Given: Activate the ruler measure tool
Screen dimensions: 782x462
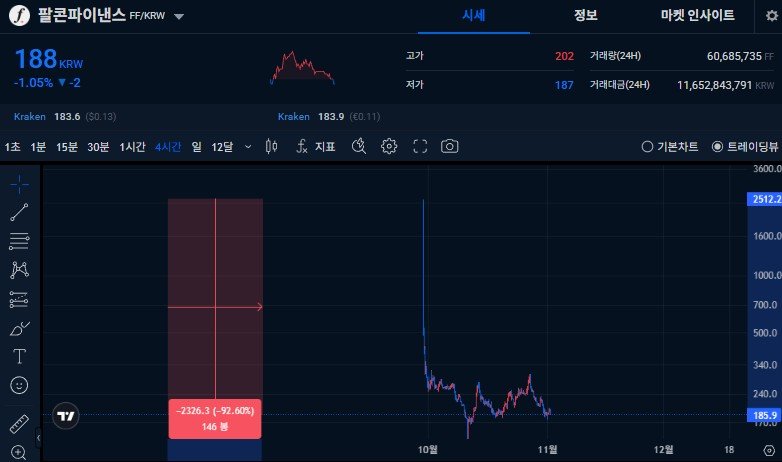Looking at the screenshot, I should point(19,423).
